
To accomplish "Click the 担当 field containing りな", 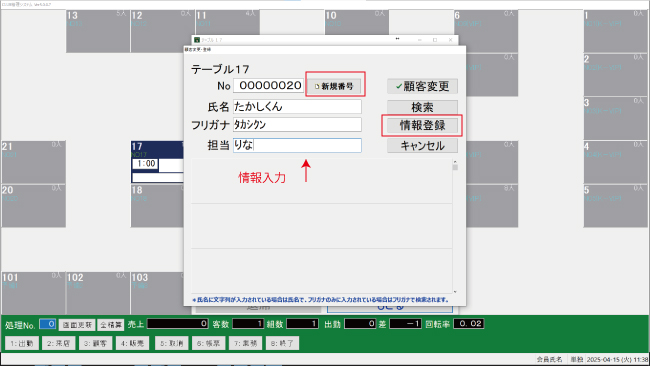I will [297, 145].
